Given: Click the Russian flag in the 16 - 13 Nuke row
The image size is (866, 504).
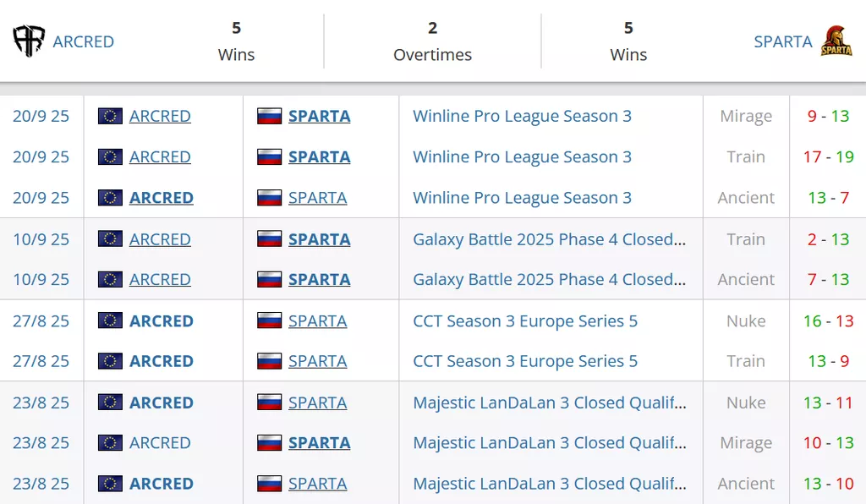Looking at the screenshot, I should click(x=269, y=320).
